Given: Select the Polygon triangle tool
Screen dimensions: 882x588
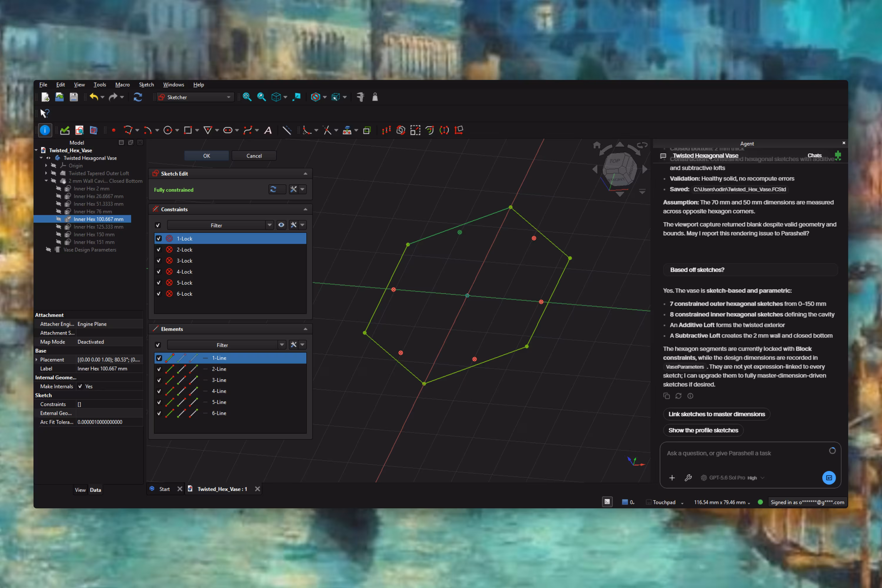Looking at the screenshot, I should pyautogui.click(x=208, y=130).
